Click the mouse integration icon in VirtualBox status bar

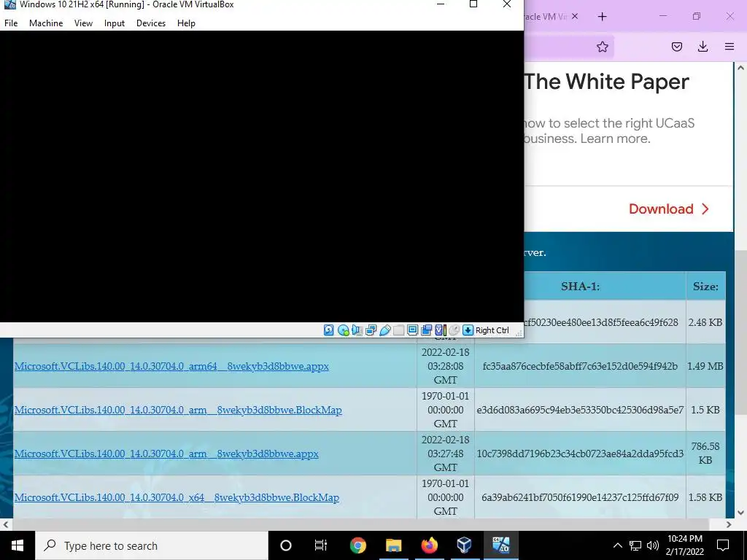click(x=454, y=330)
